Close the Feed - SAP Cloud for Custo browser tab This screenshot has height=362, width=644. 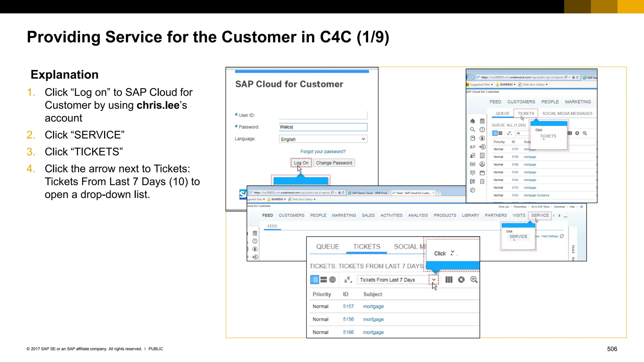433,193
